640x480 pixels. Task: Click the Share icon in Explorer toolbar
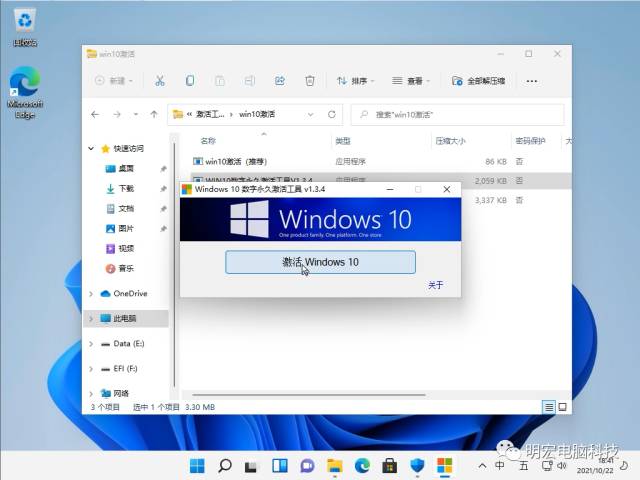(x=280, y=81)
